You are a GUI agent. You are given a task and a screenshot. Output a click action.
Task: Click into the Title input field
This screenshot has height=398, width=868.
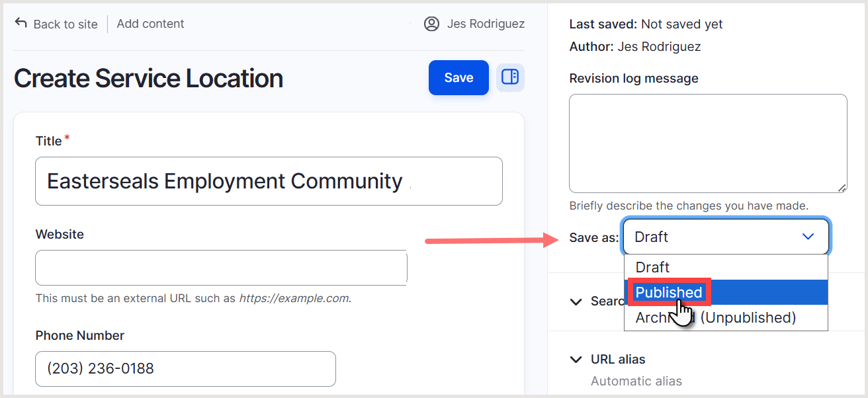pos(269,181)
